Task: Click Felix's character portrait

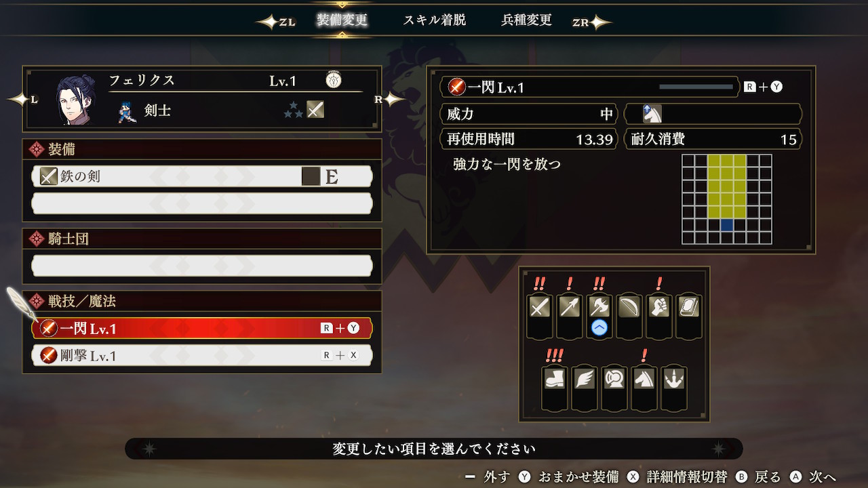Action: (x=75, y=100)
